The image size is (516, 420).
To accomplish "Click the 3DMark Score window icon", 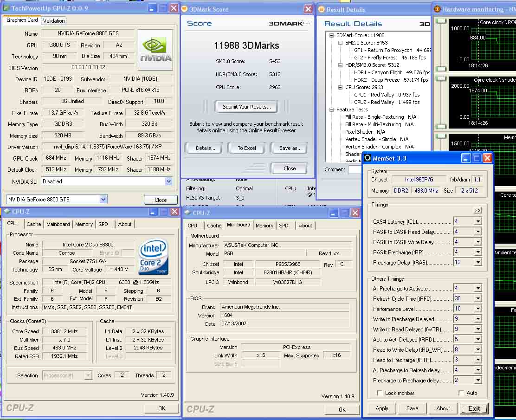I will pyautogui.click(x=185, y=9).
